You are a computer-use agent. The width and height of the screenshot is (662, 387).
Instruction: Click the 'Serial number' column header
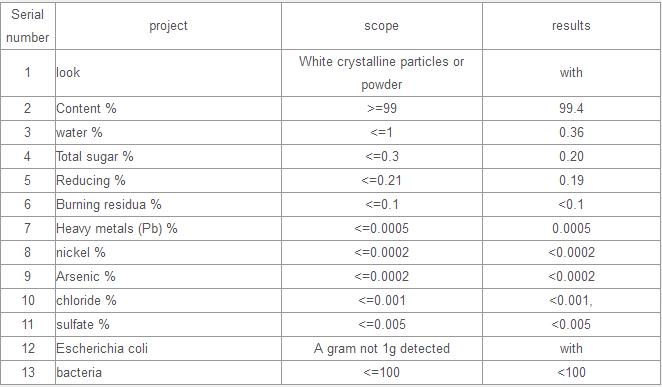click(27, 26)
